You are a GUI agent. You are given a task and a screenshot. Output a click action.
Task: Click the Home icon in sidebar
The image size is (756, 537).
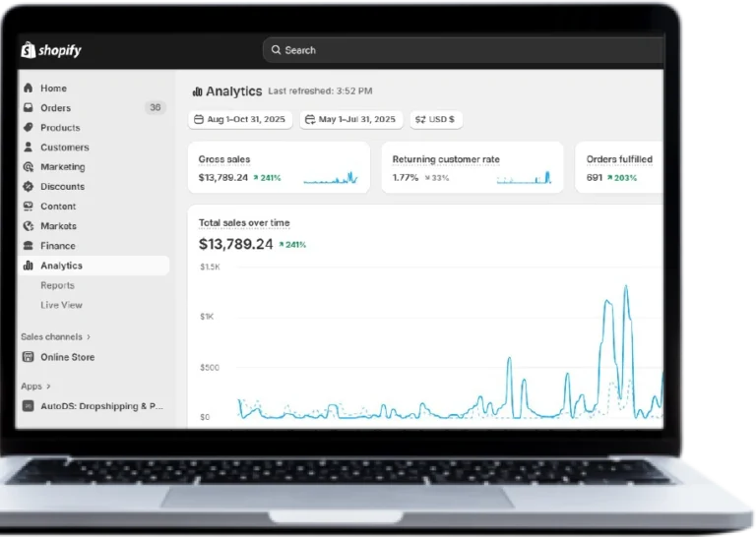(29, 89)
